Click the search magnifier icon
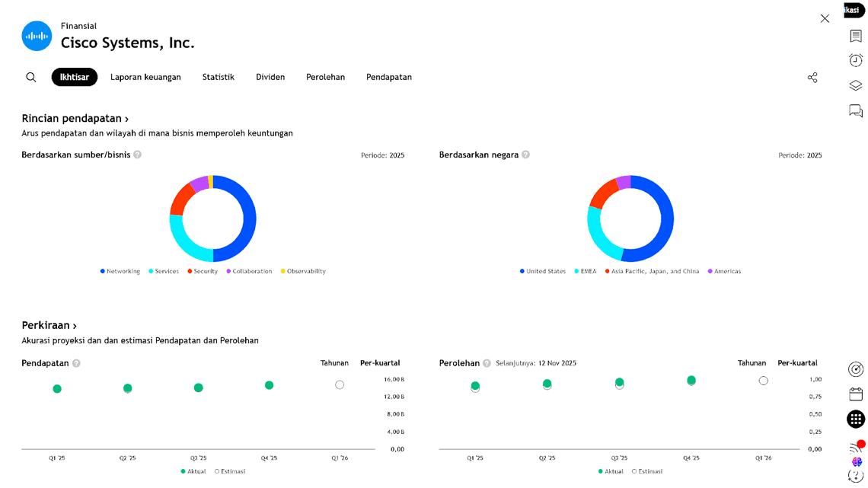This screenshot has width=868, height=488. point(31,77)
